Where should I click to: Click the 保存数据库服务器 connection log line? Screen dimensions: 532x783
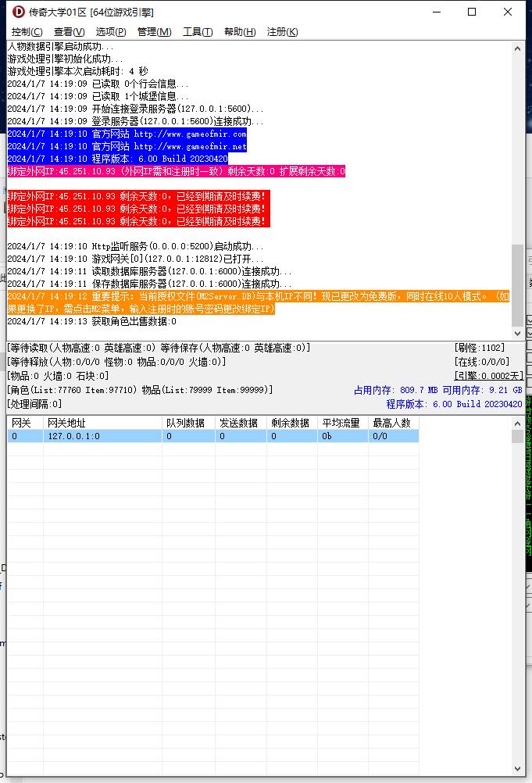[149, 284]
